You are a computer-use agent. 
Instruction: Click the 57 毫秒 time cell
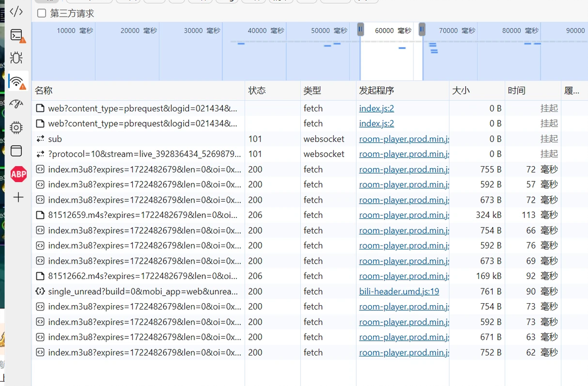pos(542,184)
